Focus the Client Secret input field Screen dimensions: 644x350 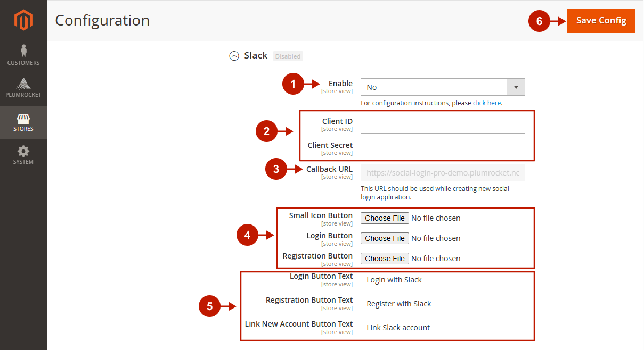coord(443,149)
